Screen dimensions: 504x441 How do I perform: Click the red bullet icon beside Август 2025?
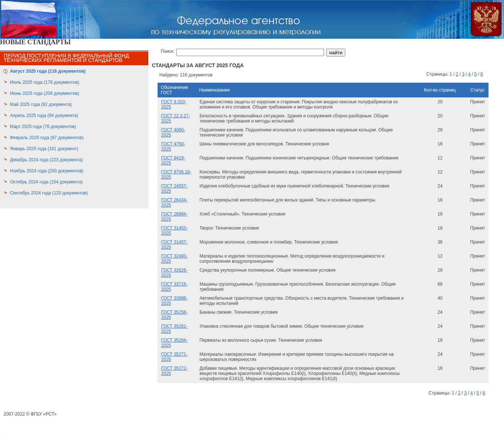(5, 72)
